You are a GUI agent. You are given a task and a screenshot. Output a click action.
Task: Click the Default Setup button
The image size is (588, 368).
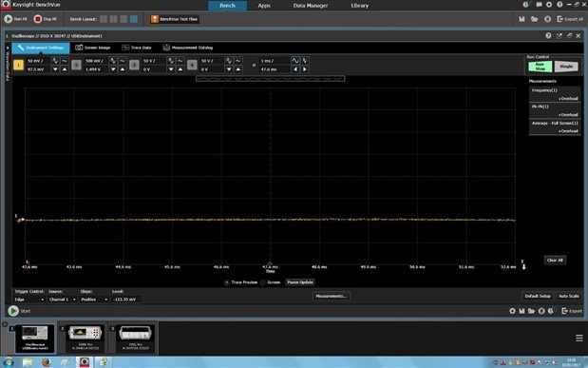(538, 296)
